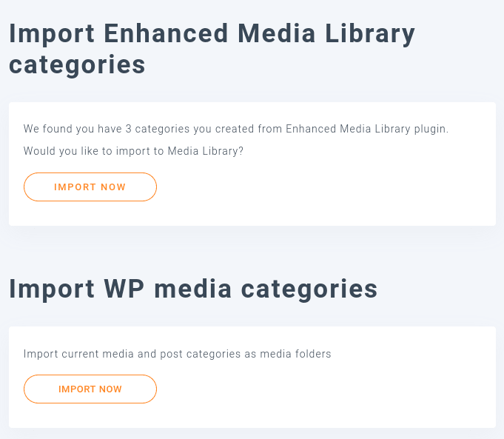Viewport: 504px width, 439px height.
Task: Click "categories" on the top heading's second line
Action: (77, 64)
